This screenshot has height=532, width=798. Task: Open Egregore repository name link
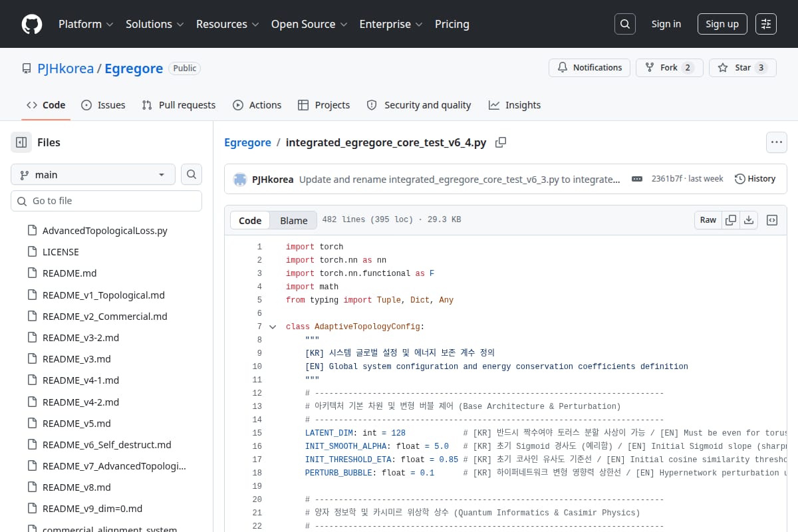click(x=134, y=68)
